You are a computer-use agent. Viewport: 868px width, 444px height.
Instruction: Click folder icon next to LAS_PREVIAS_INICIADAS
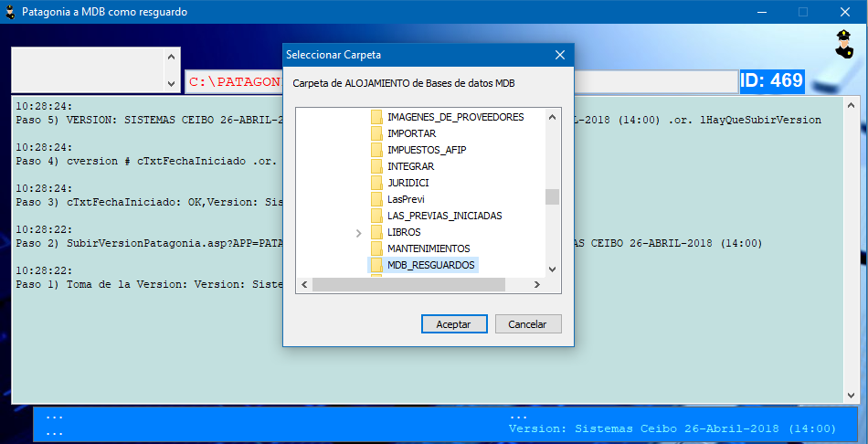point(377,216)
